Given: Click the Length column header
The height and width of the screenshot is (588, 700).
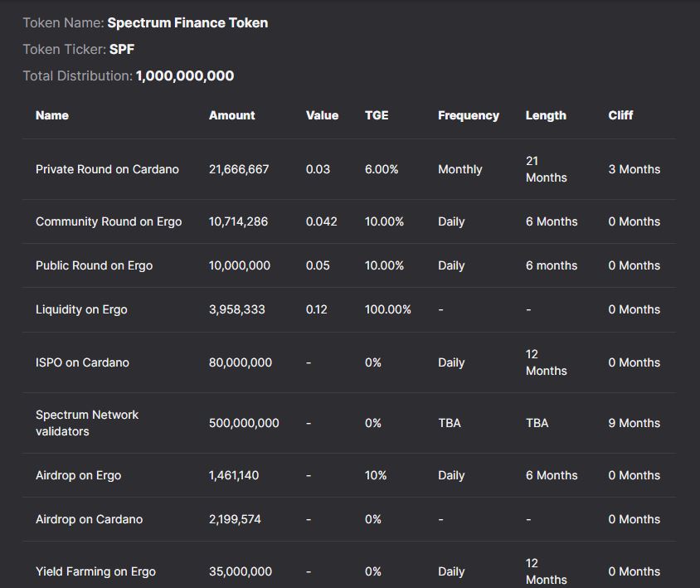Looking at the screenshot, I should click(546, 115).
